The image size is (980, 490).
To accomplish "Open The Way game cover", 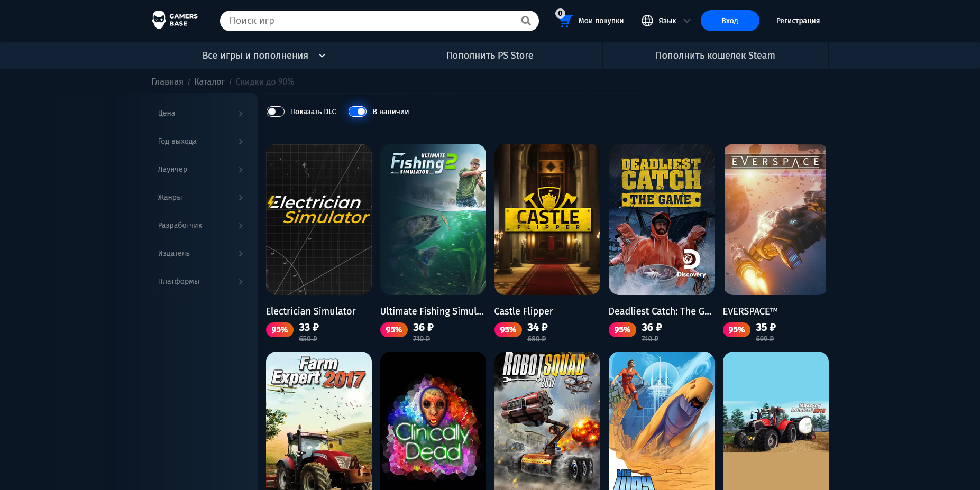I will (662, 421).
